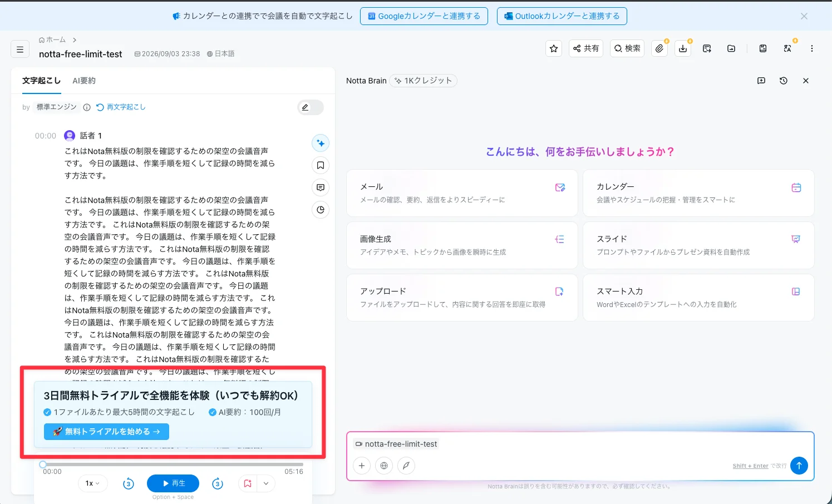Skip forward 3 seconds
Screen dimensions: 832x504
tap(218, 483)
